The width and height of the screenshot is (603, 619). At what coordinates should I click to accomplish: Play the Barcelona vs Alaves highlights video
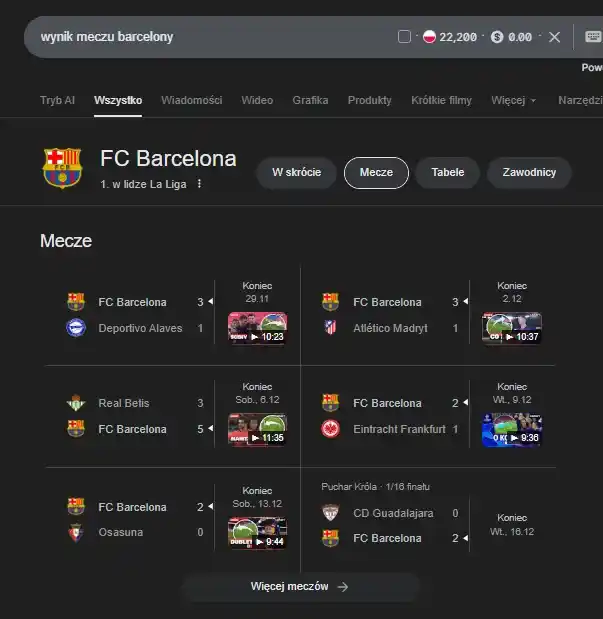pyautogui.click(x=257, y=329)
